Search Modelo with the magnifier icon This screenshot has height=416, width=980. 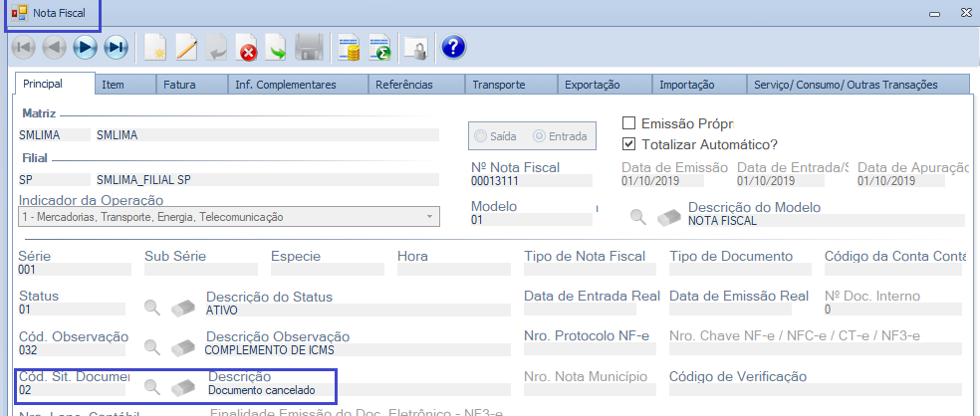(638, 217)
